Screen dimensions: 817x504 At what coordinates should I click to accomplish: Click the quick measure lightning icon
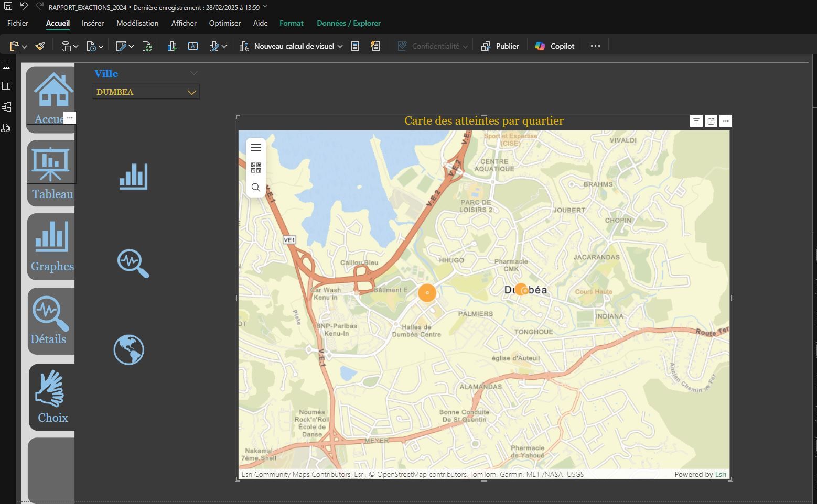coord(375,46)
